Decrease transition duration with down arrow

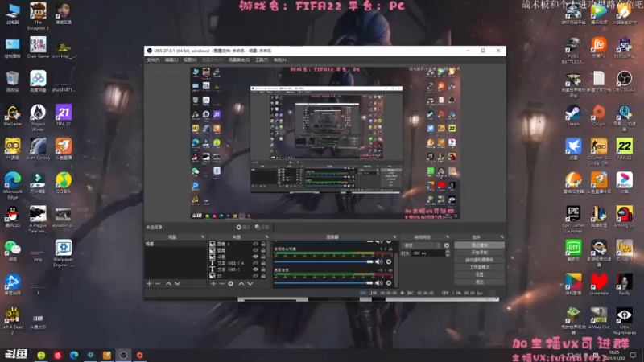tap(448, 255)
